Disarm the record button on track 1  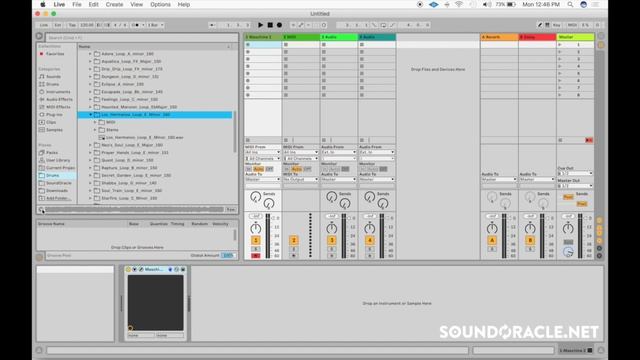[x=256, y=256]
